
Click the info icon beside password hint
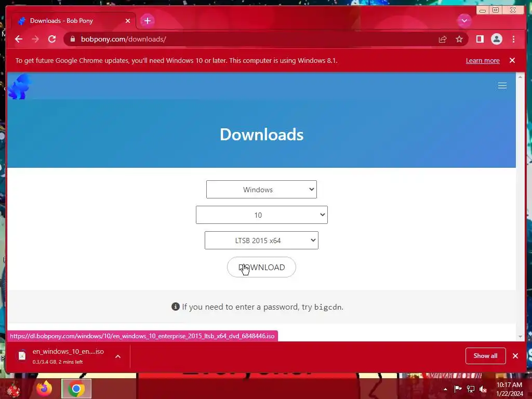tap(176, 307)
